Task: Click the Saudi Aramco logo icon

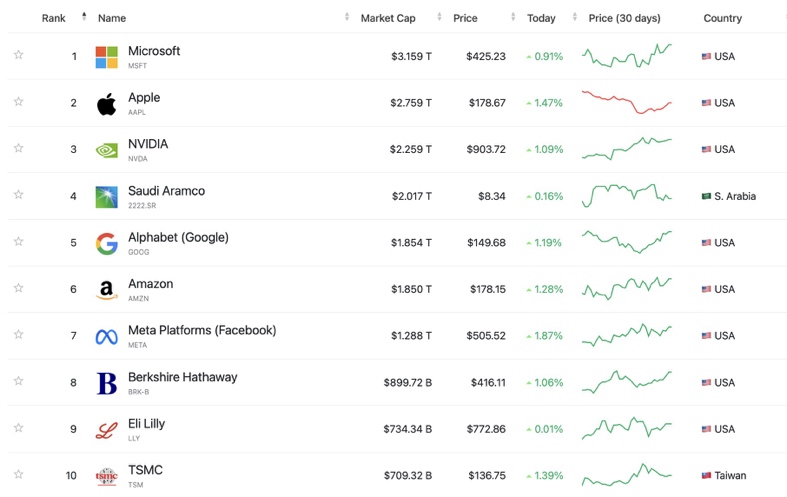Action: [x=106, y=197]
